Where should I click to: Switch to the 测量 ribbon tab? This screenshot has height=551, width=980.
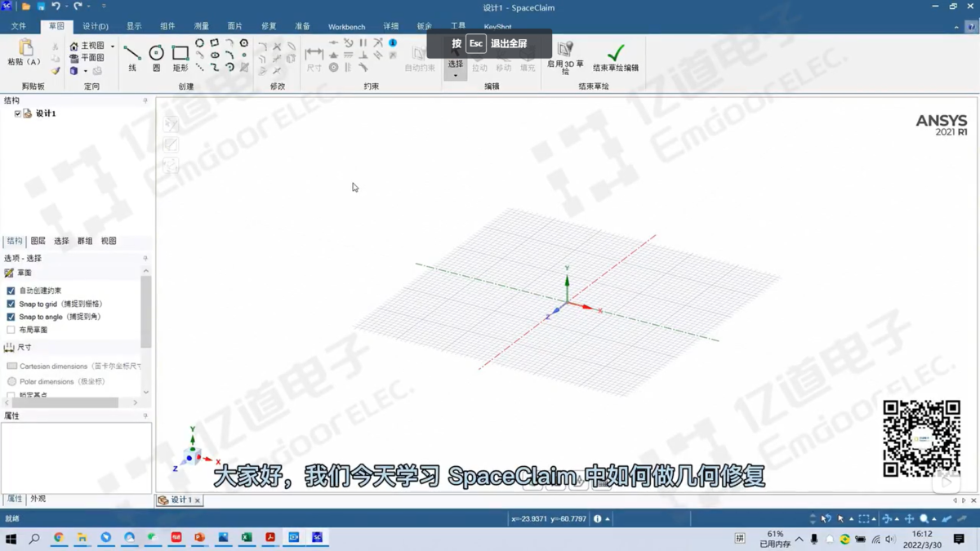tap(201, 26)
